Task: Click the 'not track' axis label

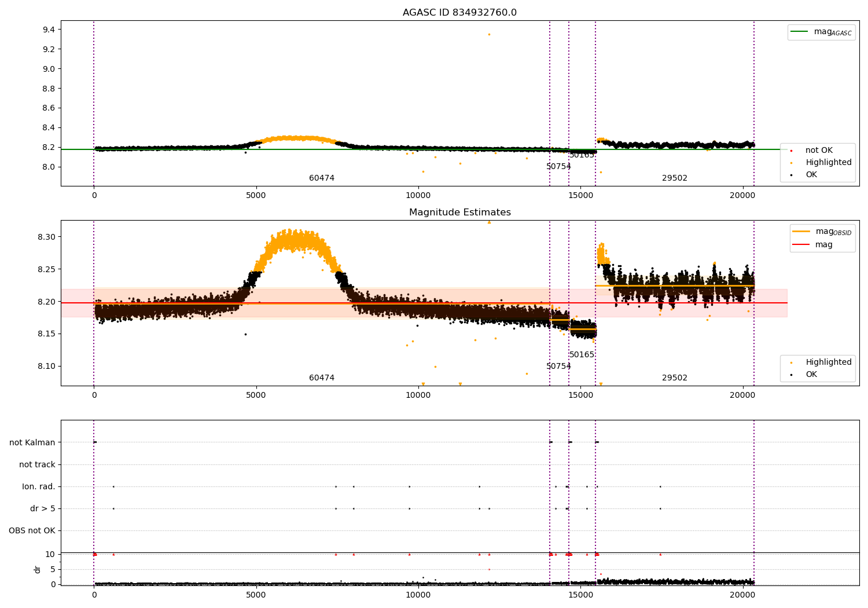Action: click(37, 464)
